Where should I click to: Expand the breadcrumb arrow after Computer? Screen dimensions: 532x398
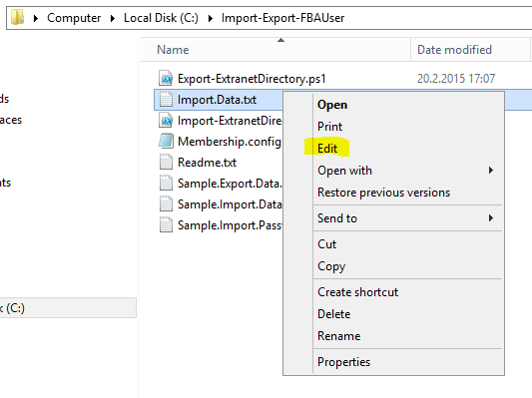coord(113,18)
